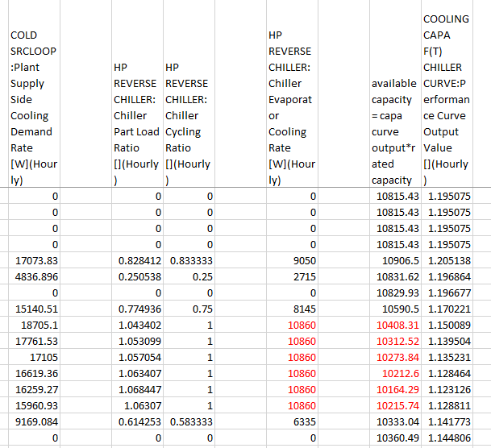Select part load ratio cell 1.068447
491x448 pixels.
click(x=137, y=389)
